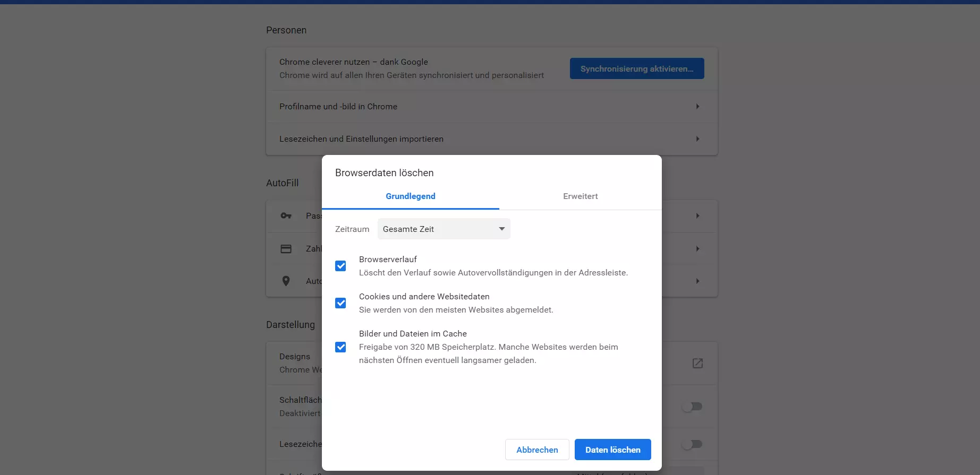The height and width of the screenshot is (475, 980).
Task: Select the Profilname und -bild in Chrome text
Action: [x=338, y=106]
